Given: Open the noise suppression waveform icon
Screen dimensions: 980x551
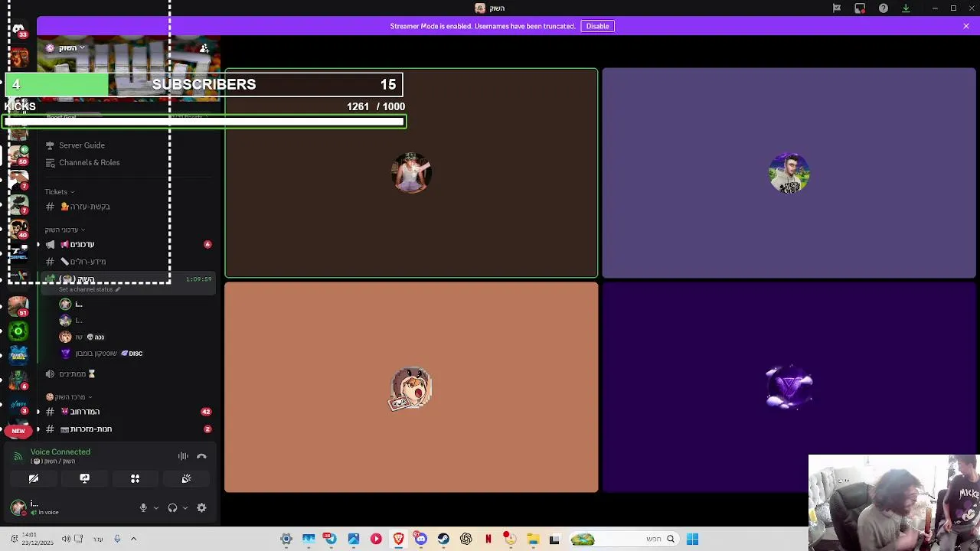Looking at the screenshot, I should [183, 456].
